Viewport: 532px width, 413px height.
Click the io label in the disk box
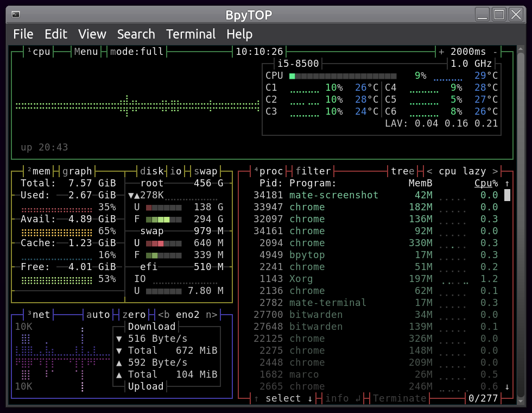(176, 171)
